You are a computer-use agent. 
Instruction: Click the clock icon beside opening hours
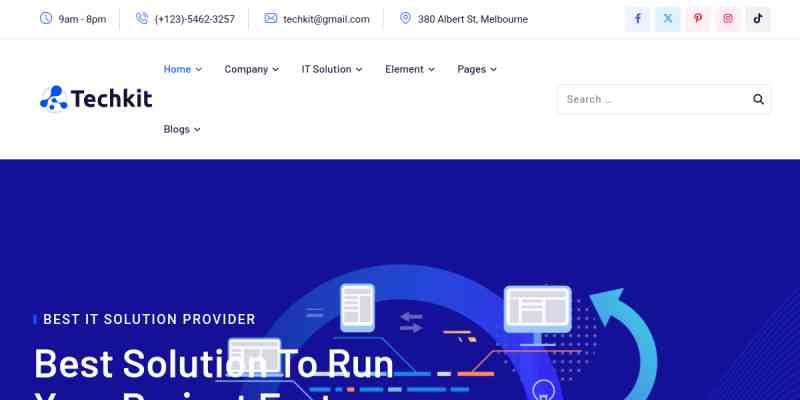tap(46, 19)
